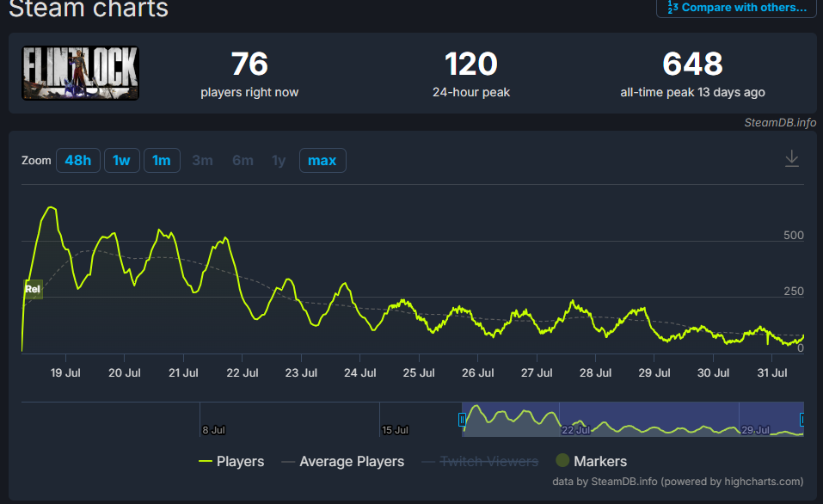Click the disabled 3m zoom option
Screen dimensions: 823x504
[x=203, y=160]
